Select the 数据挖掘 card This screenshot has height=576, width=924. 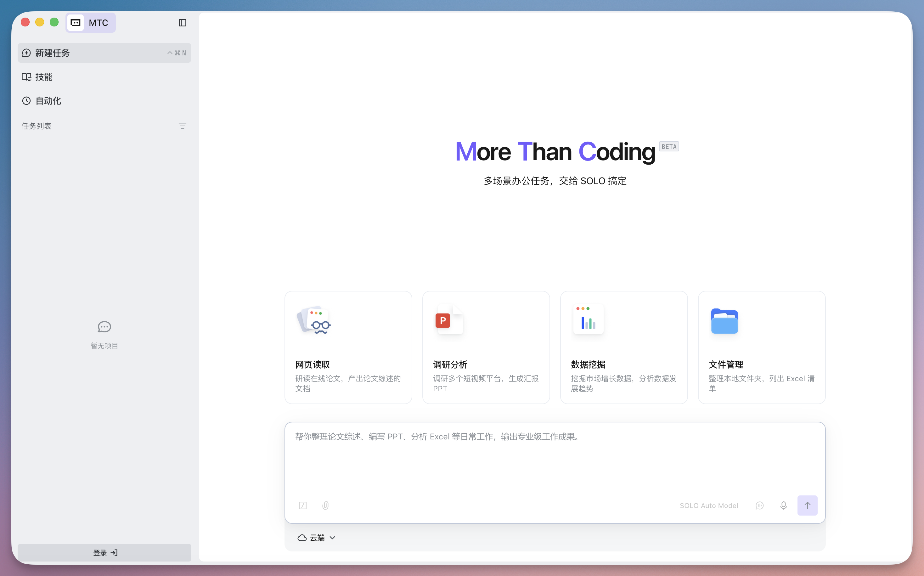pos(624,347)
